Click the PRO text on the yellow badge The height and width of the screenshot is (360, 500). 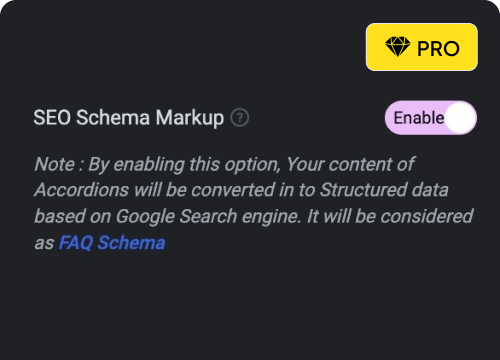(x=438, y=49)
